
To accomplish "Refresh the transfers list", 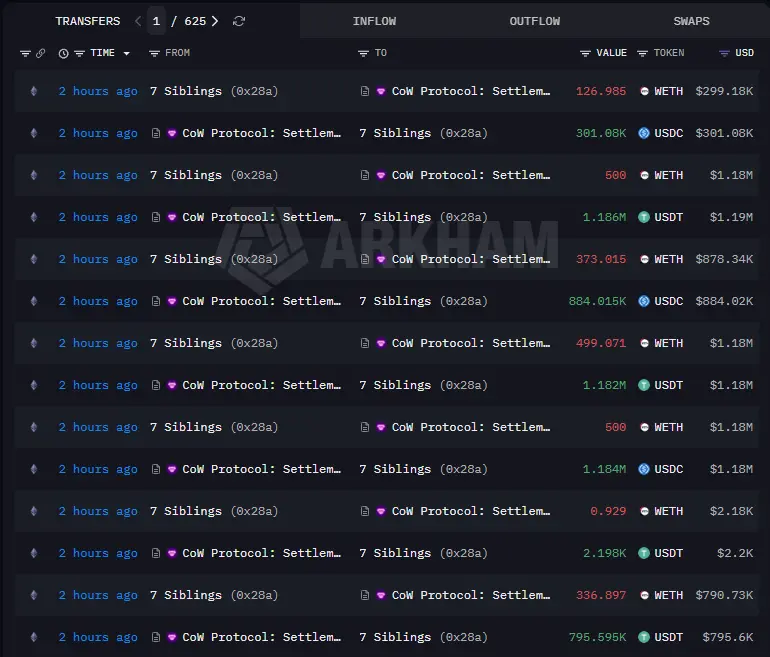I will click(x=239, y=21).
